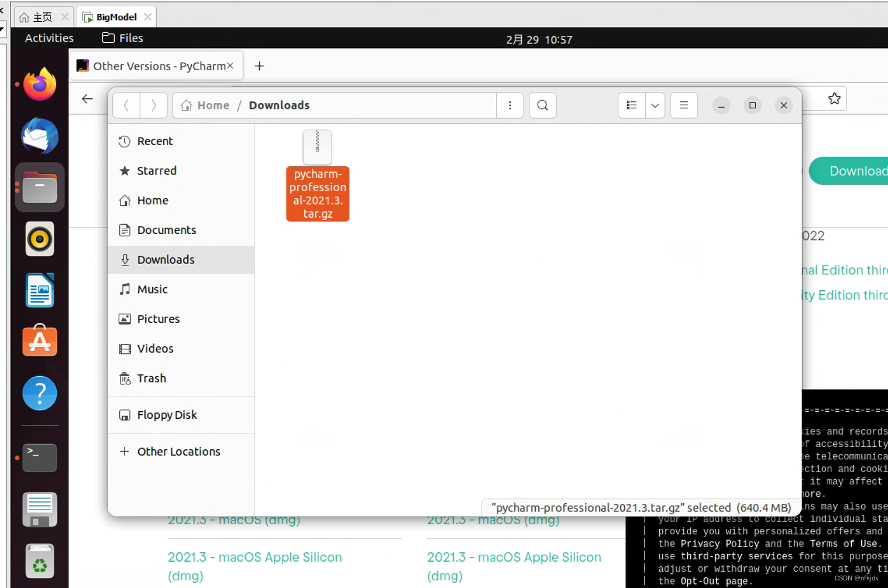Open Videos folder in the sidebar
This screenshot has width=888, height=588.
pyautogui.click(x=181, y=349)
